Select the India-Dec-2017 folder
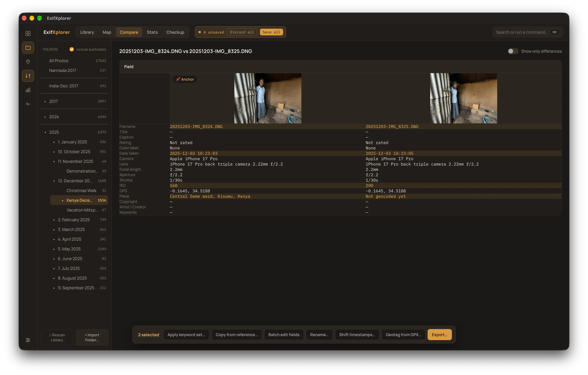Image resolution: width=588 pixels, height=375 pixels. (x=75, y=86)
